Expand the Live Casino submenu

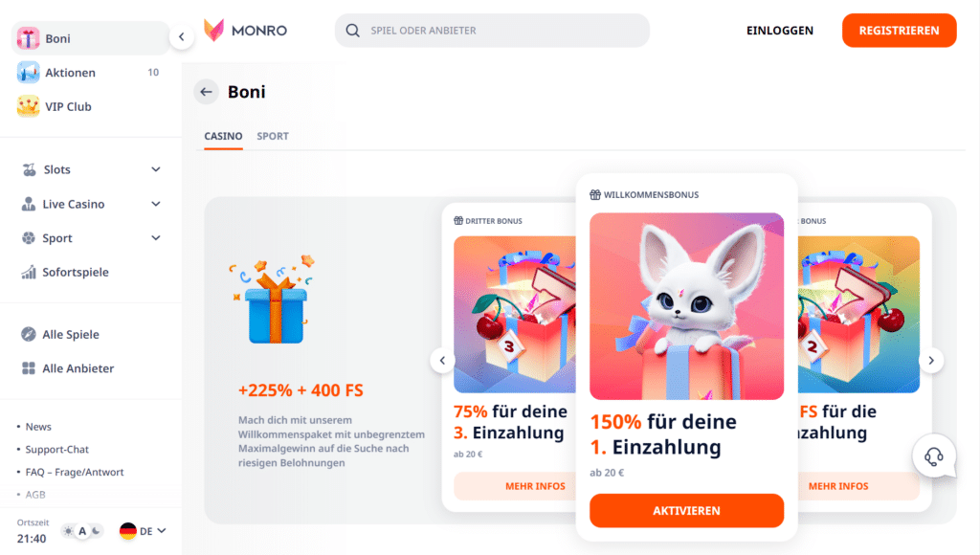pos(156,204)
